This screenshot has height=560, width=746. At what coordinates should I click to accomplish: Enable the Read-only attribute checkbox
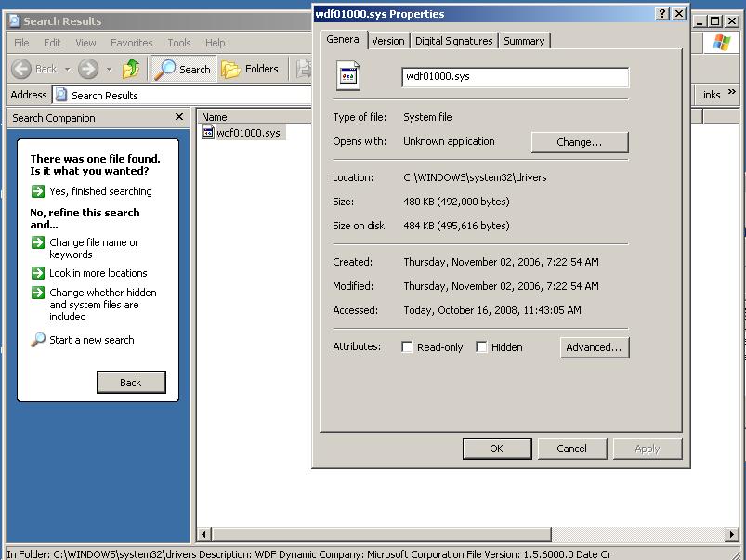pos(407,346)
